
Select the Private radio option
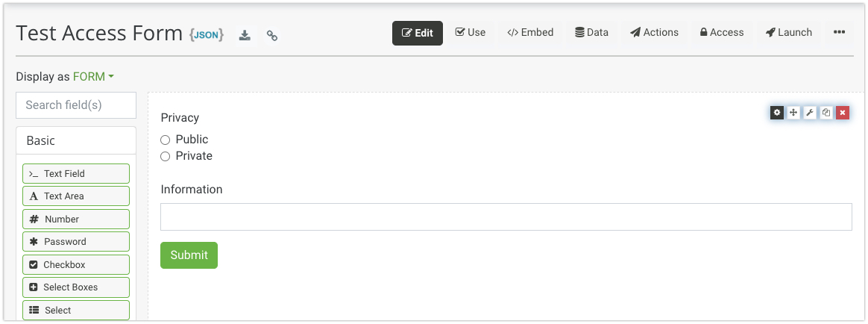coord(166,156)
